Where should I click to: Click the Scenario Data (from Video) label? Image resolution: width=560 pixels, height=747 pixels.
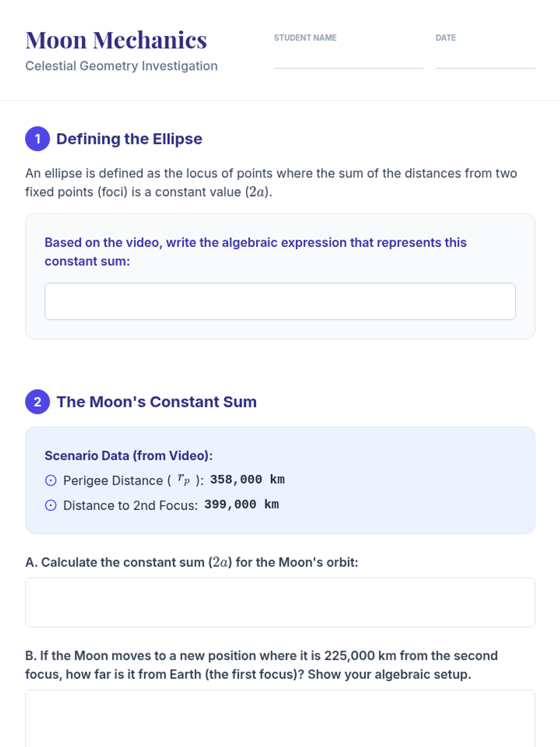click(x=129, y=456)
